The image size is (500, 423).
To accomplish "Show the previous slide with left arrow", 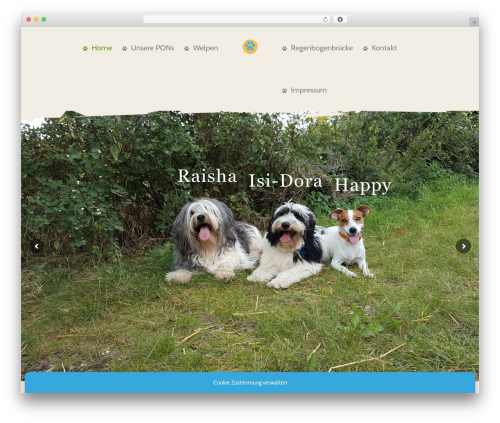I will pos(37,246).
